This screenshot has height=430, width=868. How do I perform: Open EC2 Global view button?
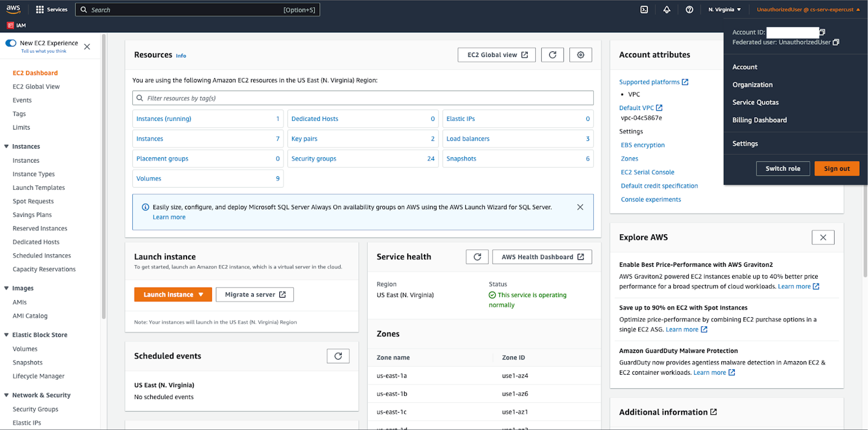[x=496, y=55]
